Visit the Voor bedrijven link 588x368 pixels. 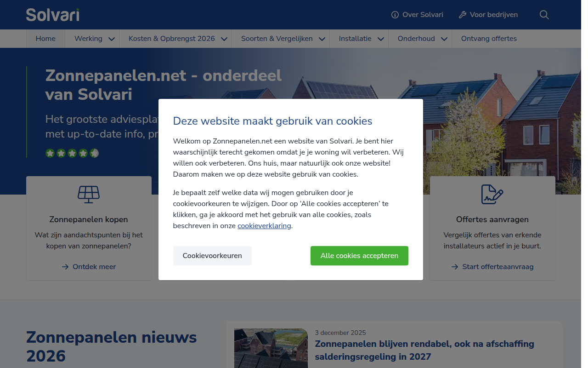point(488,15)
